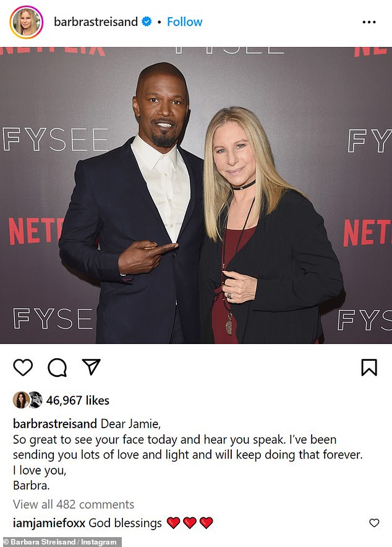The image size is (392, 547).
Task: Expand View all 482 comments
Action: (74, 504)
